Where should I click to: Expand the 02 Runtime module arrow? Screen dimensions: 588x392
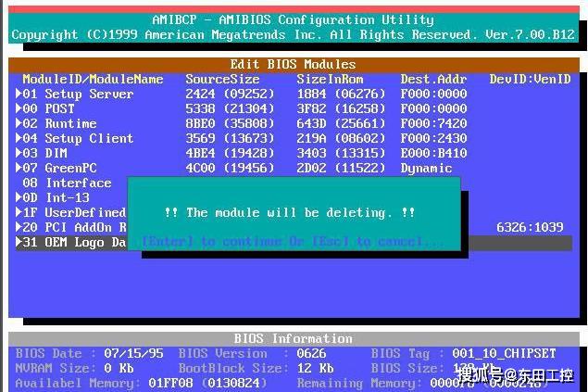point(19,123)
